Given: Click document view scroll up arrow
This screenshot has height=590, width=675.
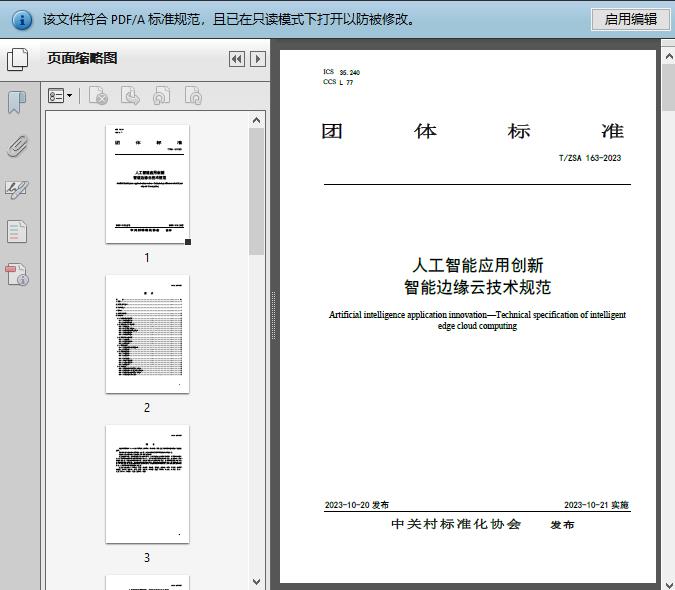Looking at the screenshot, I should click(x=669, y=56).
